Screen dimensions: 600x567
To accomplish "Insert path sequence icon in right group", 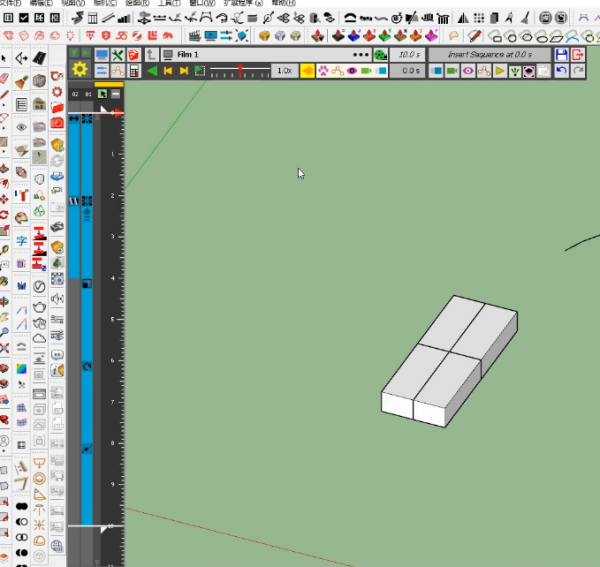I will (x=484, y=71).
